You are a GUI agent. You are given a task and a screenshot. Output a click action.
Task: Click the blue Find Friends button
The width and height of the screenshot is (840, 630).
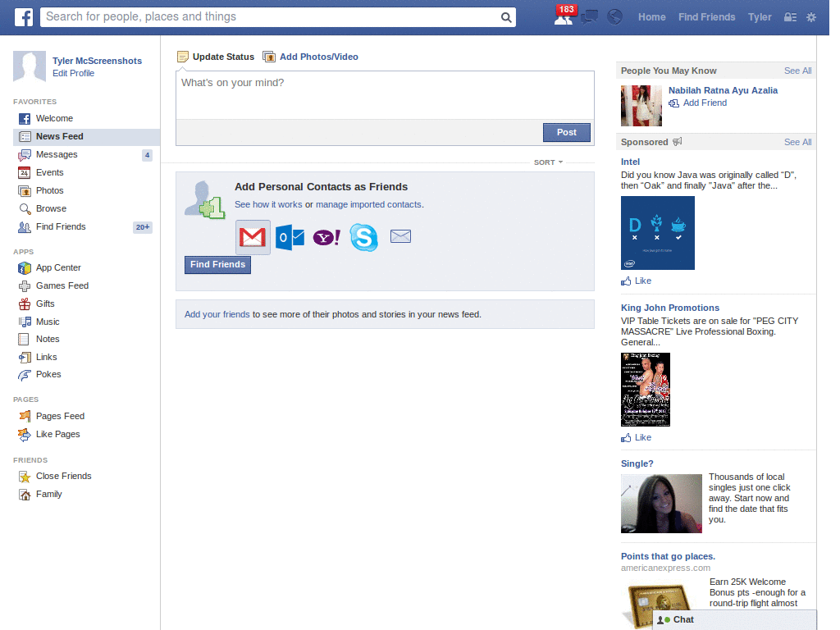click(x=217, y=265)
